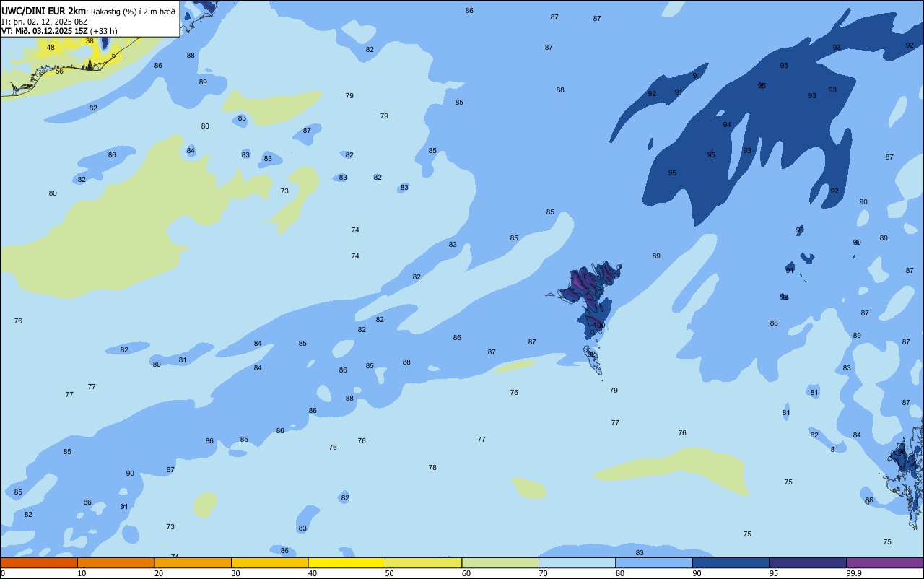Click the 30–40 amber legend band

pos(269,562)
